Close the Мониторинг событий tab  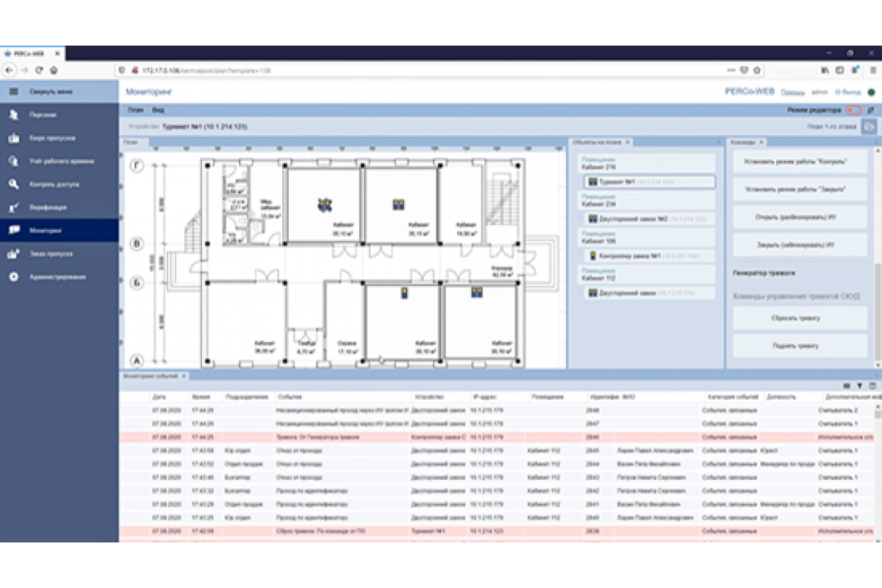[184, 376]
